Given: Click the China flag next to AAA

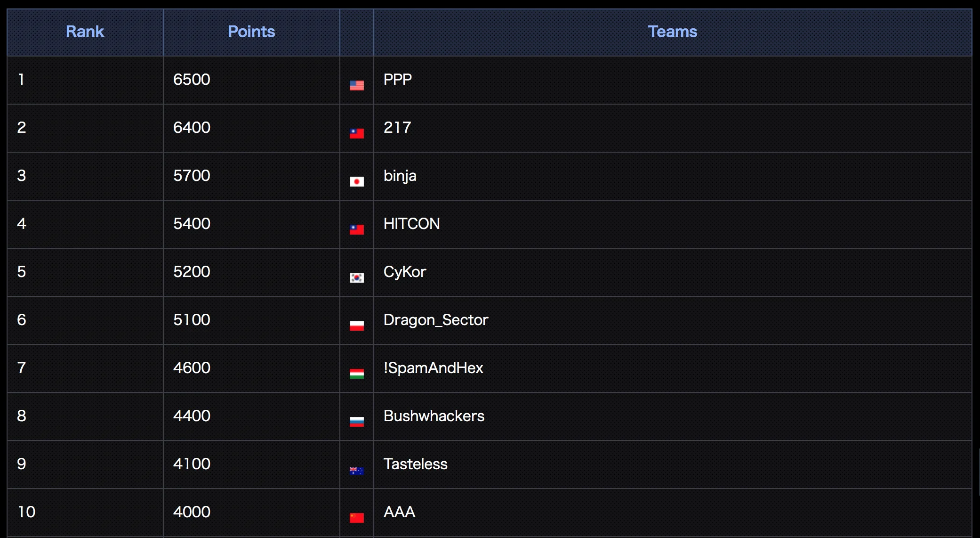Looking at the screenshot, I should tap(356, 518).
